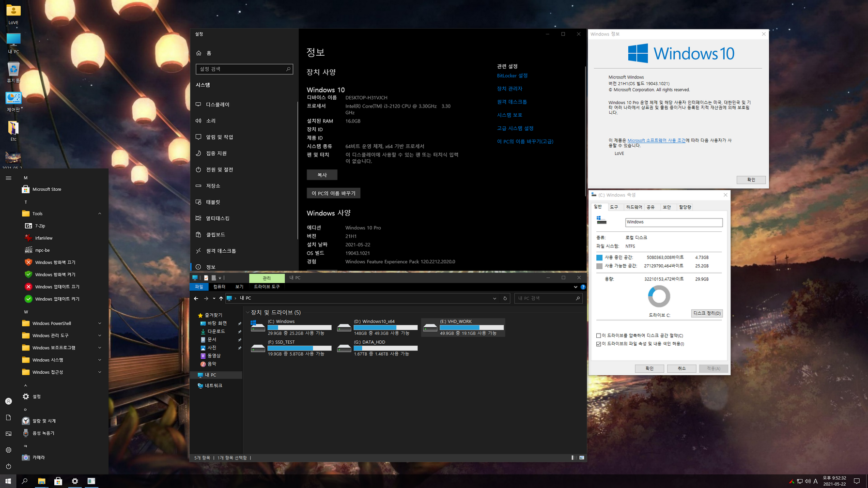Click the (C:) Windows drive usage bar
This screenshot has width=868, height=488.
(x=299, y=327)
